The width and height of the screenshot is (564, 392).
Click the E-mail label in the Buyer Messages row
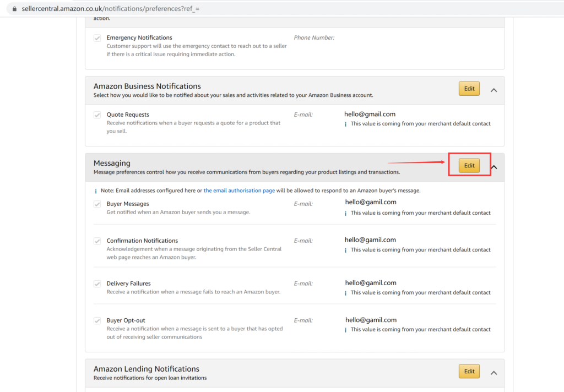303,204
